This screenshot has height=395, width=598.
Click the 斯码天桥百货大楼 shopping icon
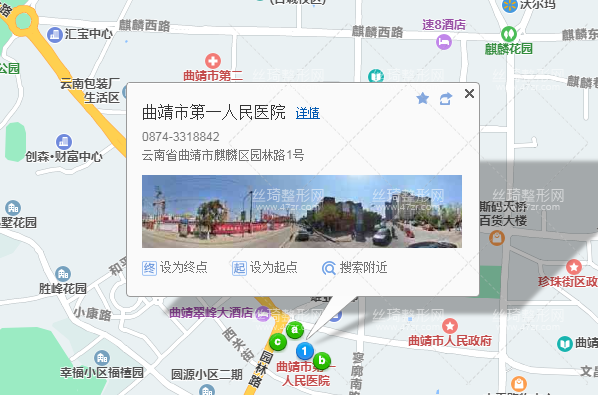pos(497,238)
